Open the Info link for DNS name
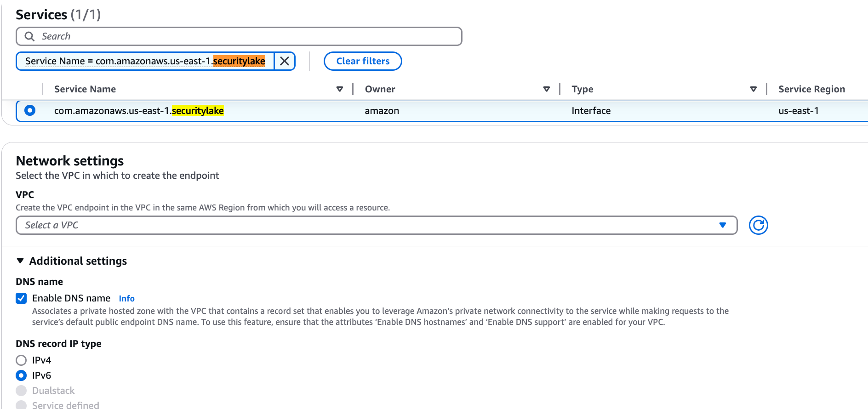 coord(126,298)
